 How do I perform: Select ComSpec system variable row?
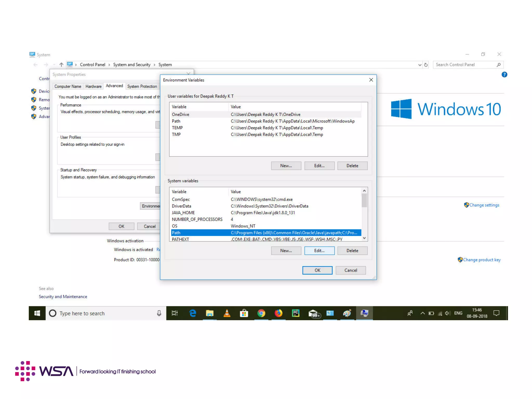[266, 199]
